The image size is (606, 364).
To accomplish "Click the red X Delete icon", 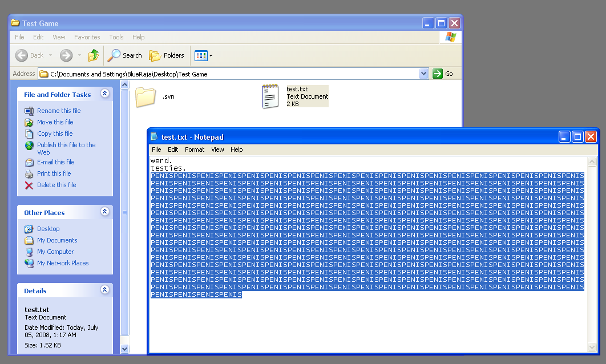I will [x=29, y=185].
